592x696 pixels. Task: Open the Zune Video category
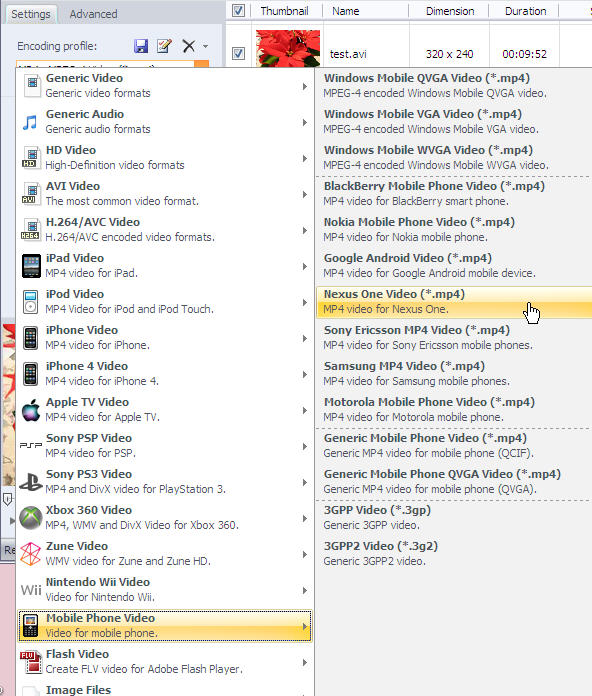click(x=164, y=554)
